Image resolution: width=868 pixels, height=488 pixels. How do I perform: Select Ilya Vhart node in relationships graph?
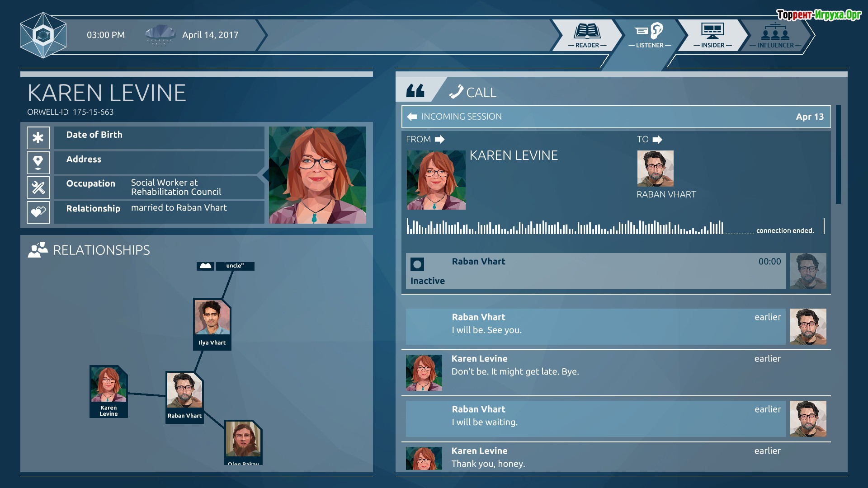coord(212,324)
